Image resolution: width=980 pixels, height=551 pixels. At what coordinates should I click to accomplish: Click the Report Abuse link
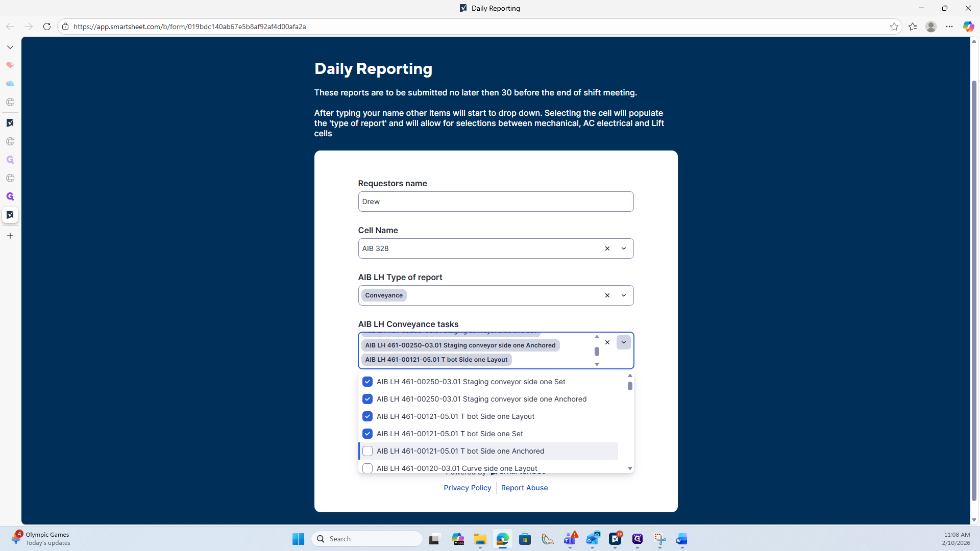tap(524, 488)
